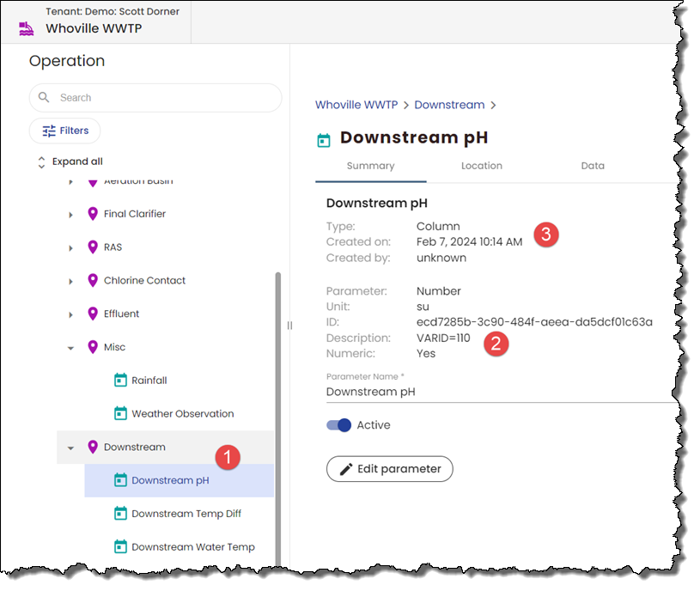
Task: Click the panel divider resize handle
Action: pos(289,326)
